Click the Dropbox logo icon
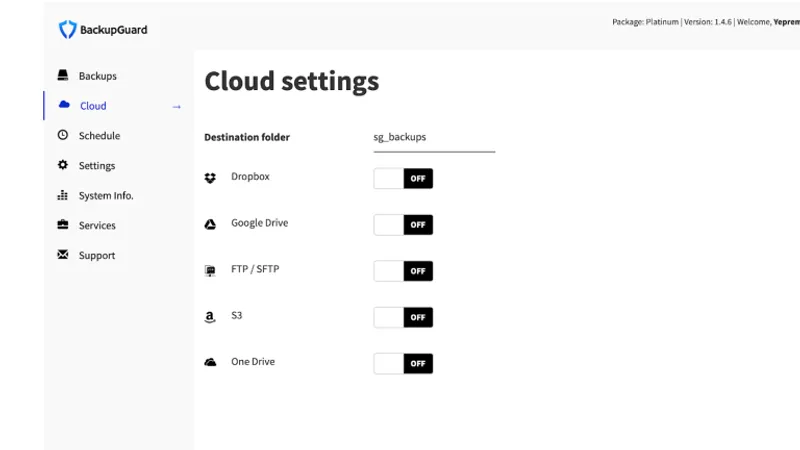Screen dimensions: 800x450 click(210, 178)
